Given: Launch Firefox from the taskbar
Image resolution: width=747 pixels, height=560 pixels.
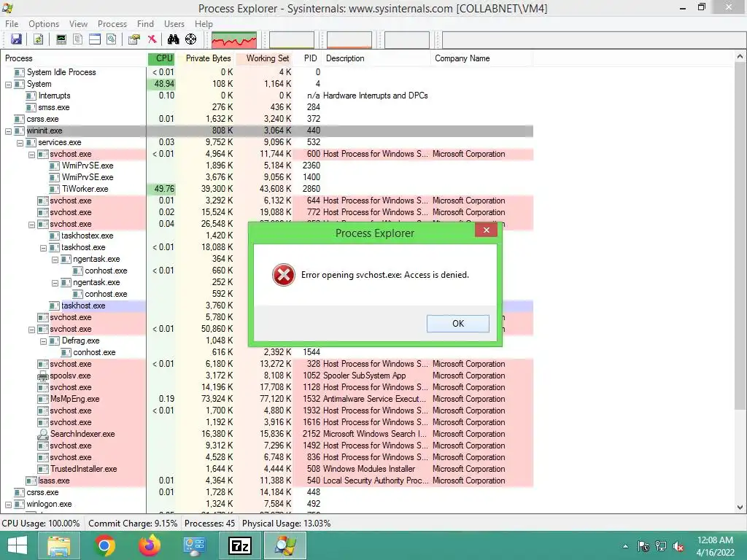Looking at the screenshot, I should 150,545.
